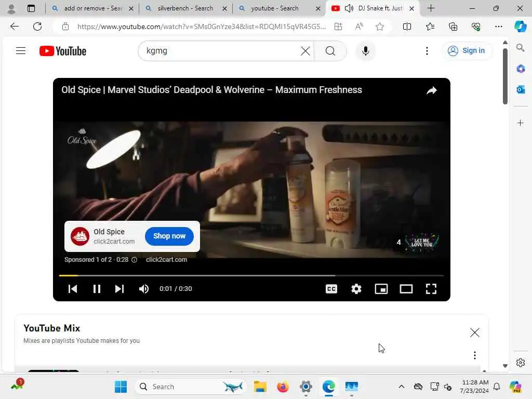Viewport: 532px width, 399px height.
Task: Open Microsoft 365 in the sidebar
Action: [x=520, y=69]
